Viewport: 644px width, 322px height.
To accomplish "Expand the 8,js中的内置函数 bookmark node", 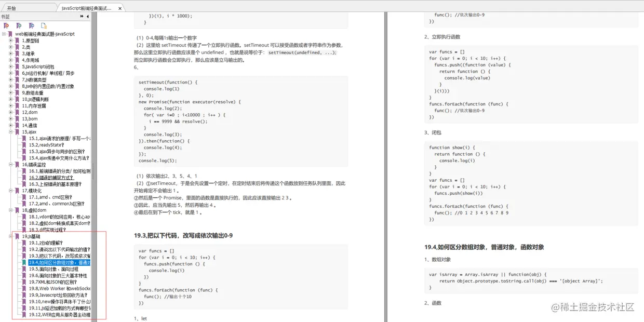I will click(11, 86).
